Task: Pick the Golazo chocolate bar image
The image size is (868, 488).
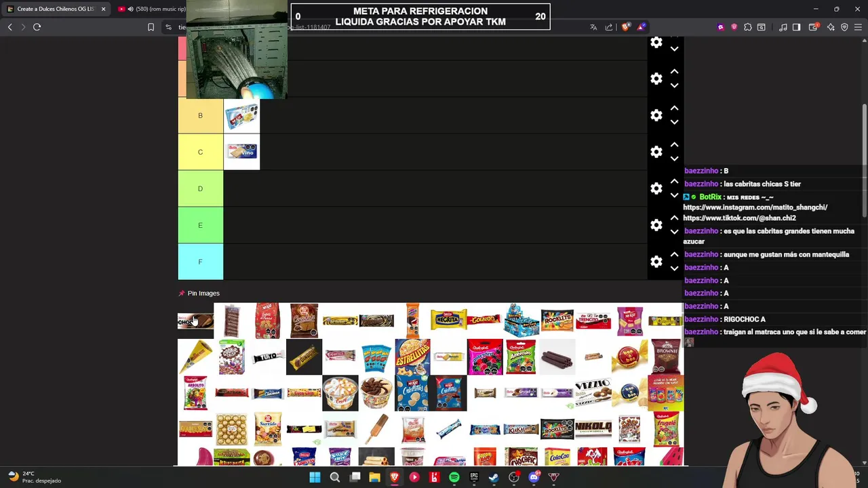Action: [485, 320]
